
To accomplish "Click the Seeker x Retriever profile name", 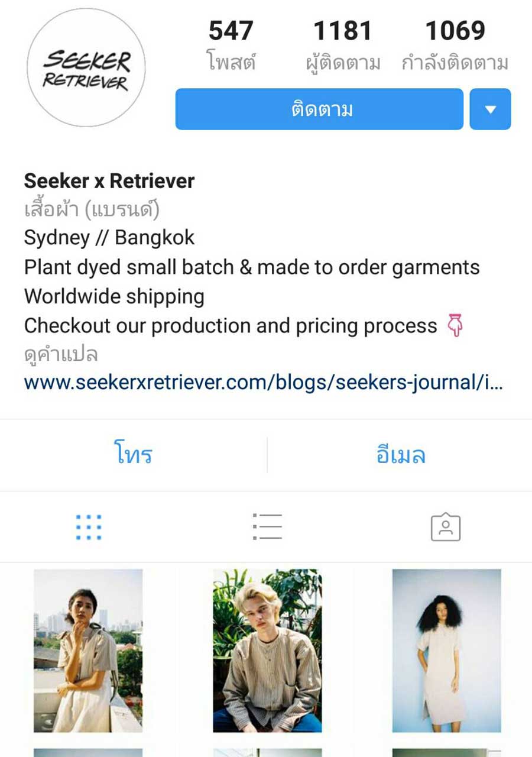I will coord(109,181).
